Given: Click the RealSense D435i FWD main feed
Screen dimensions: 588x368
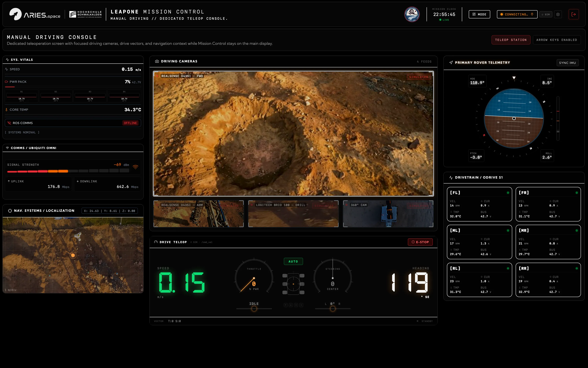Looking at the screenshot, I should coord(293,134).
